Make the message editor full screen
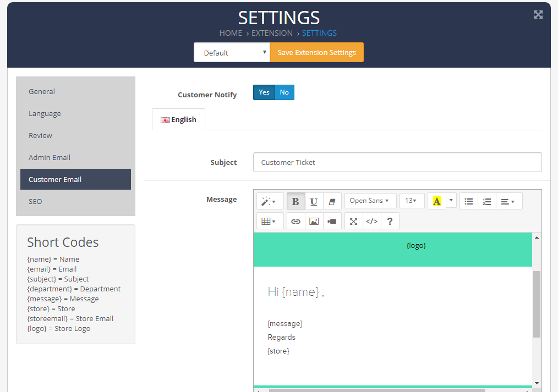 [x=354, y=221]
